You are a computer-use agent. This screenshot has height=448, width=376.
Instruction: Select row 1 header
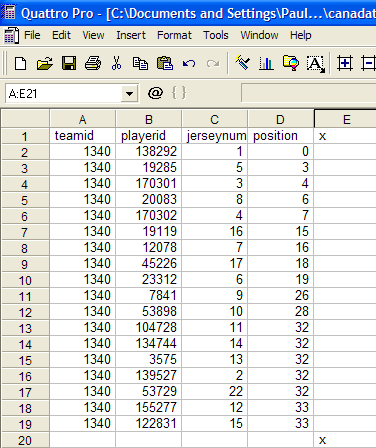(x=25, y=136)
